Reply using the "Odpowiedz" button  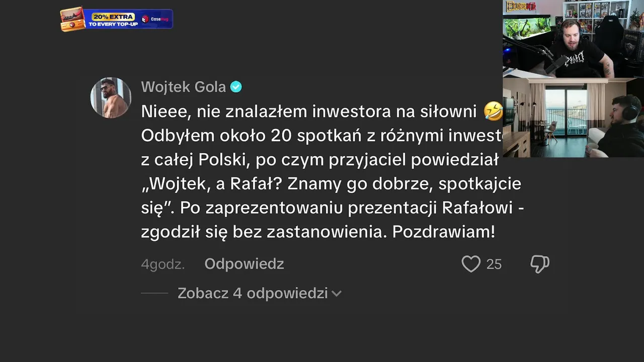244,264
